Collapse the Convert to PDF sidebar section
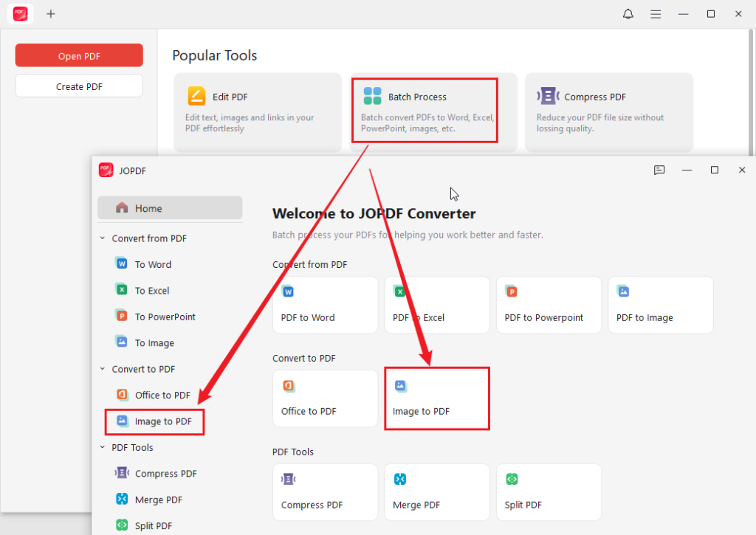This screenshot has height=535, width=756. (102, 369)
